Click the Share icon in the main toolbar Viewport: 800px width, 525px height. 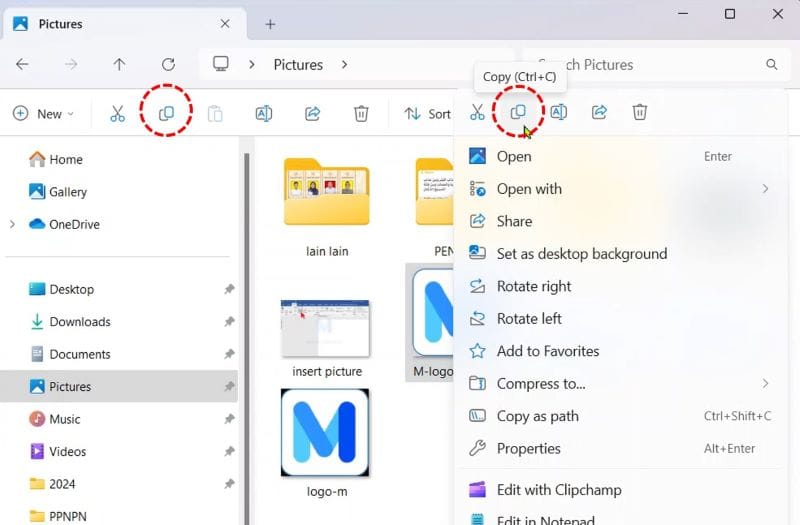[312, 114]
